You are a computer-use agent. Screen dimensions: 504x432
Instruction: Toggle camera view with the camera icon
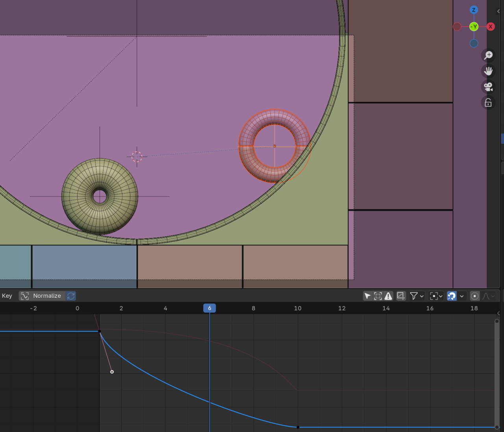pyautogui.click(x=488, y=87)
